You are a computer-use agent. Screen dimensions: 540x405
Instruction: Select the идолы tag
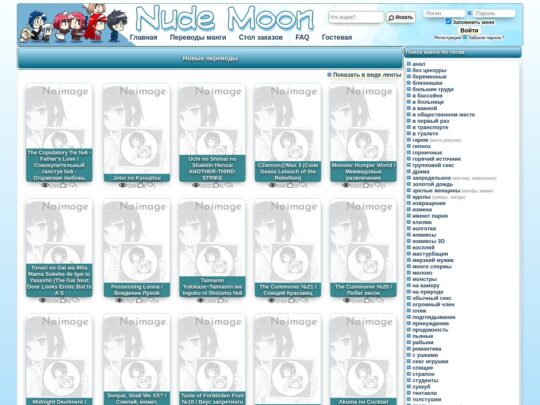(422, 197)
